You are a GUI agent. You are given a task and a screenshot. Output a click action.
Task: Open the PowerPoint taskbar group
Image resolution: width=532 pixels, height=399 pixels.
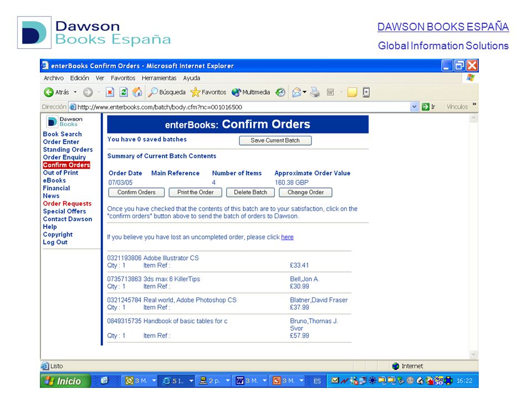(x=288, y=381)
